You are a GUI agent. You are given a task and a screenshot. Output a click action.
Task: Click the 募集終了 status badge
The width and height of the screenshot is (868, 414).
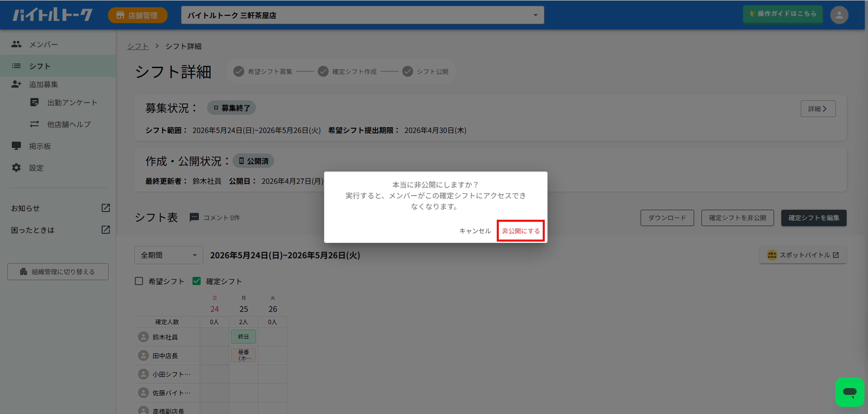(232, 108)
